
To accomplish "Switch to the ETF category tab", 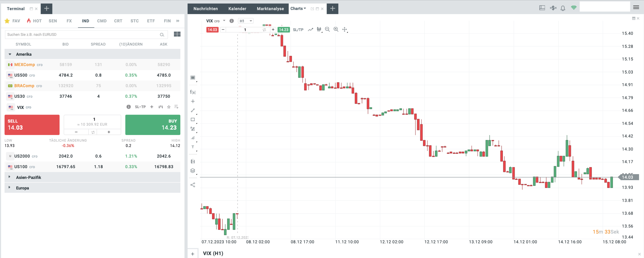I will point(151,21).
